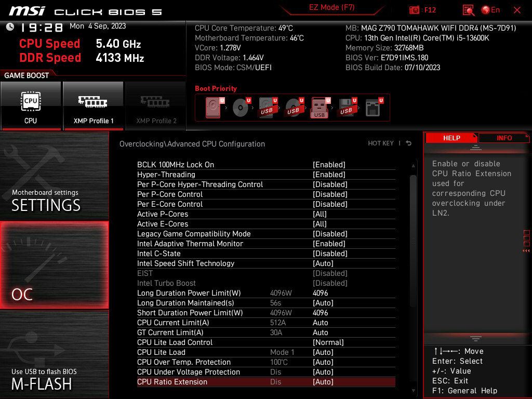The image size is (532, 399).
Task: Open Legacy Game Compatibility Mode option
Action: [266, 234]
